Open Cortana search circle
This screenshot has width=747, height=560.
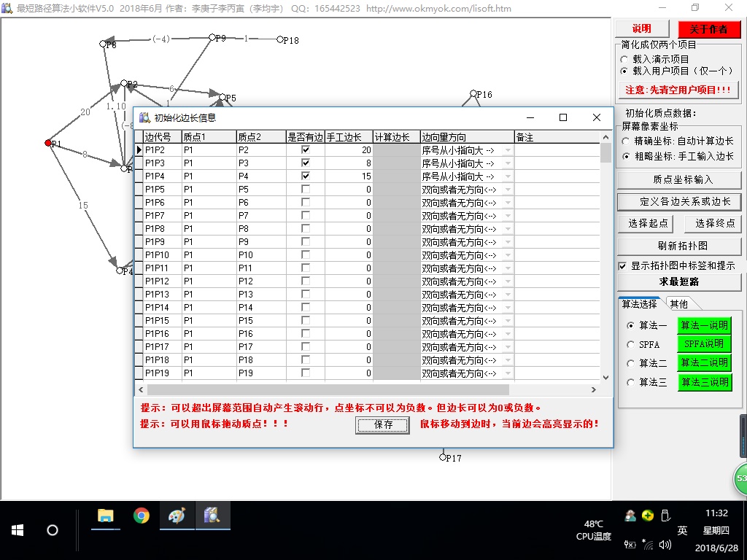tap(53, 530)
